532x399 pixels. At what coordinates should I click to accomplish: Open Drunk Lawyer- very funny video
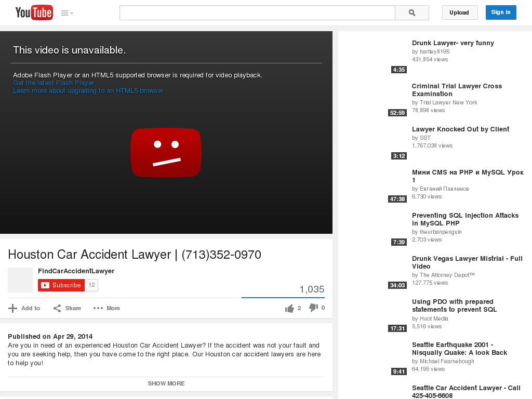[x=453, y=43]
